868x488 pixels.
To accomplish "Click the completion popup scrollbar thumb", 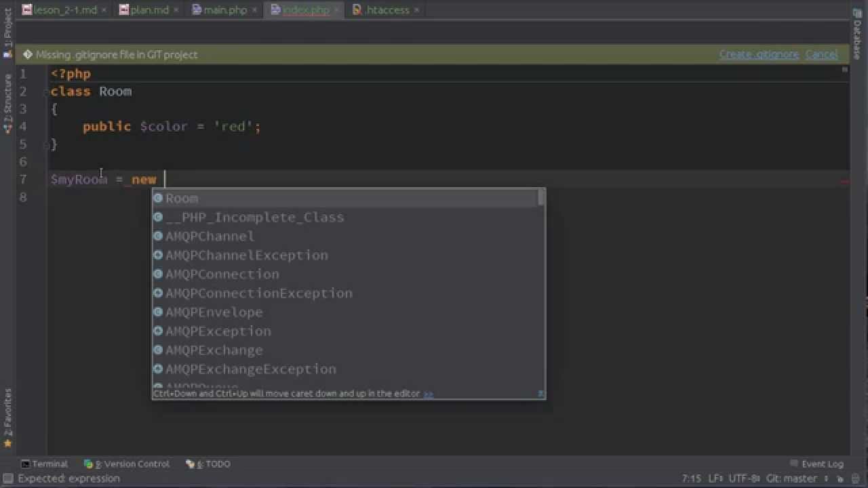I will click(x=541, y=197).
